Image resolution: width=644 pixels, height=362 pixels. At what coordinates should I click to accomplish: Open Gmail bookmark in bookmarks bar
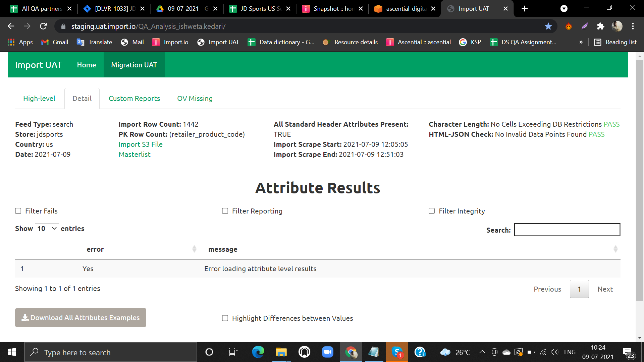[54, 42]
